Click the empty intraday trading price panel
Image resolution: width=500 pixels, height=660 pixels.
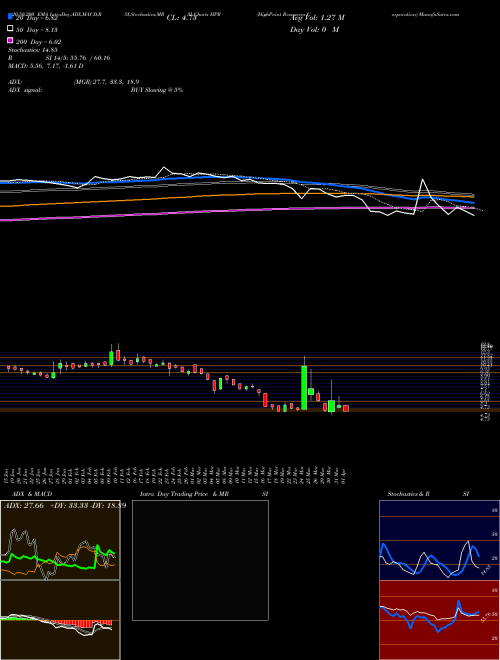point(200,560)
